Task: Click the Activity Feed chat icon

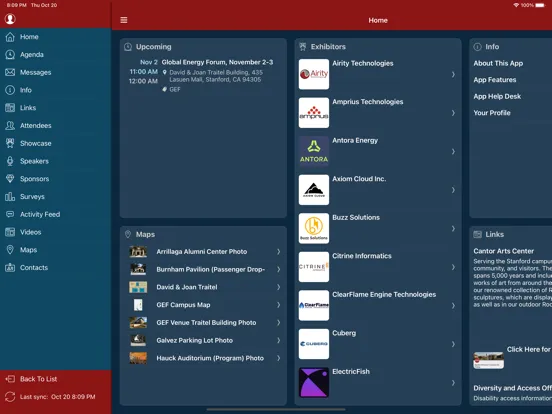Action: (10, 214)
